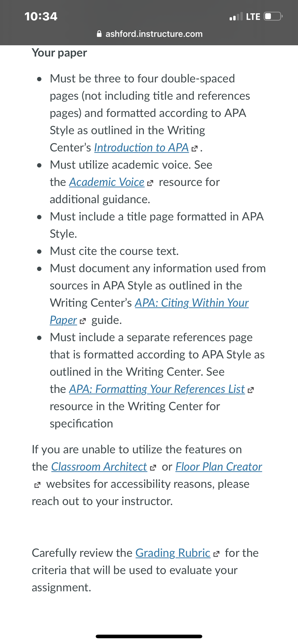The width and height of the screenshot is (298, 644).
Task: Tap external-link icon after Paper link
Action: coord(83,321)
